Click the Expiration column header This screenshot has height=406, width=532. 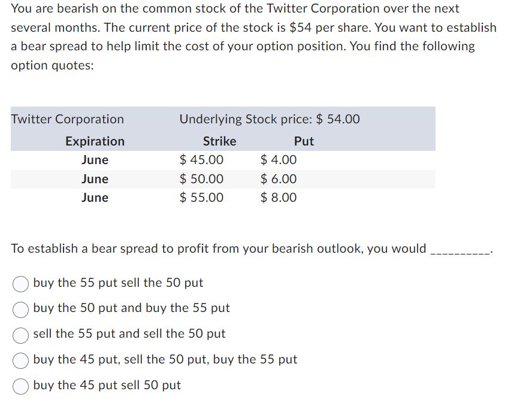pyautogui.click(x=95, y=141)
